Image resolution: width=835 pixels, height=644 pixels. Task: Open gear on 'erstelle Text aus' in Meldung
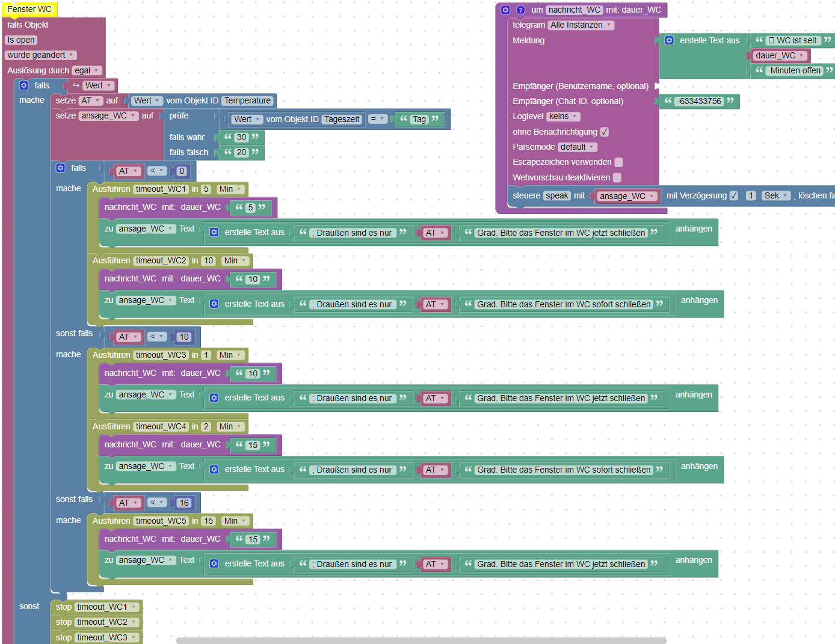pyautogui.click(x=670, y=40)
